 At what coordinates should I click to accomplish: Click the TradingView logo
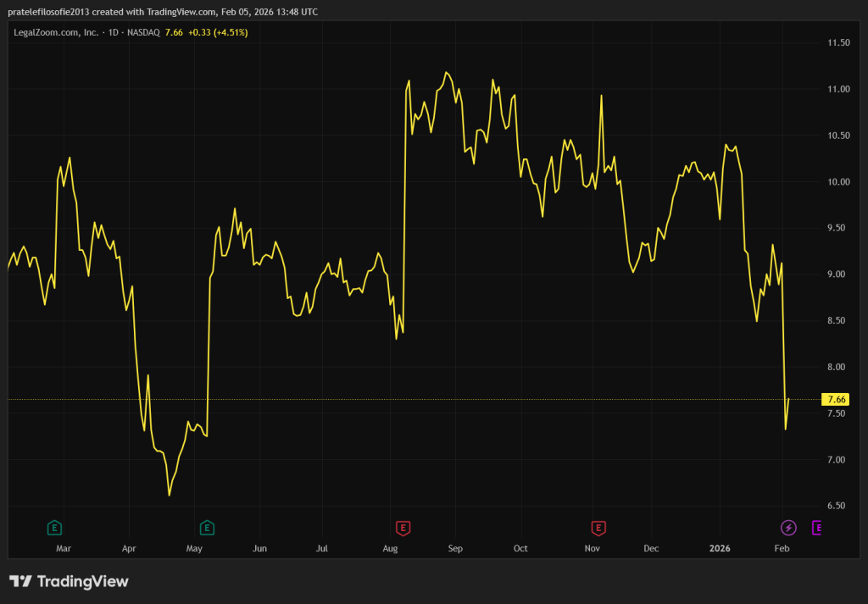(x=69, y=581)
